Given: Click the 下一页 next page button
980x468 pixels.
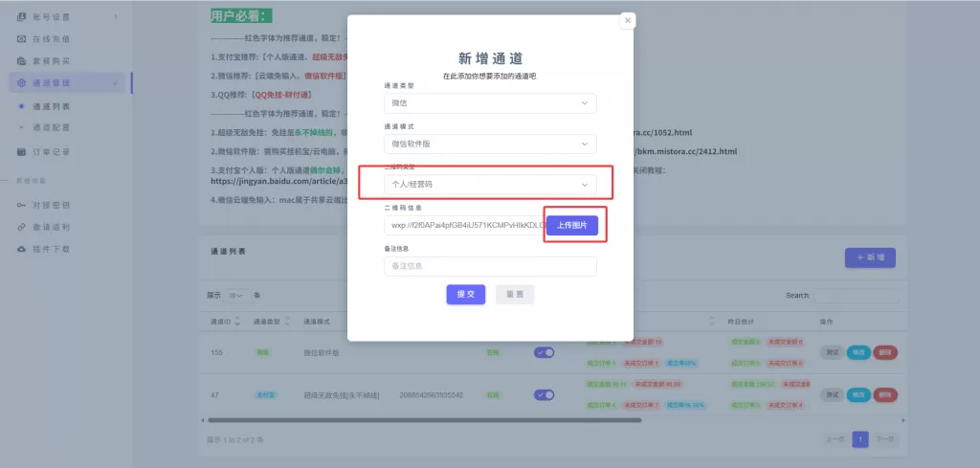Looking at the screenshot, I should click(x=884, y=440).
